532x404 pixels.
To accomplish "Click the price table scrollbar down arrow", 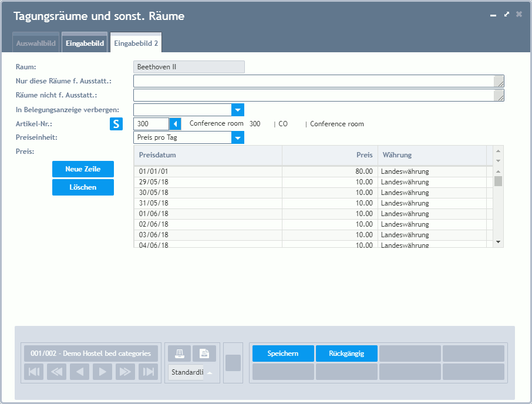I will point(498,242).
